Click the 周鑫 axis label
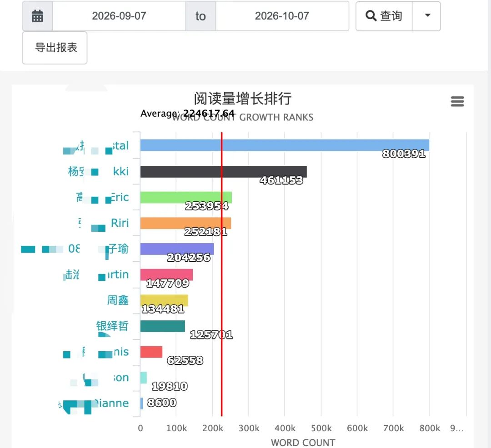The image size is (491, 448). coord(118,300)
